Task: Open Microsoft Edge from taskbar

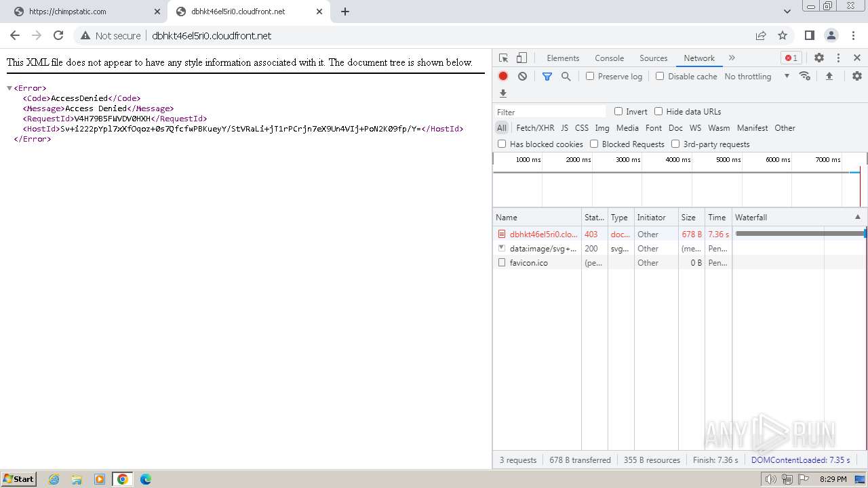Action: [x=145, y=479]
